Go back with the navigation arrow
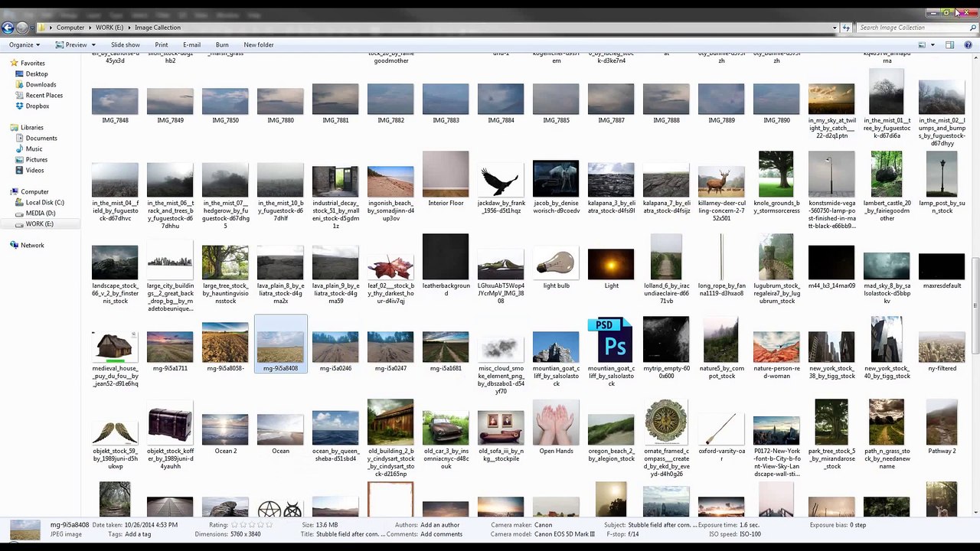The image size is (980, 551). [8, 28]
